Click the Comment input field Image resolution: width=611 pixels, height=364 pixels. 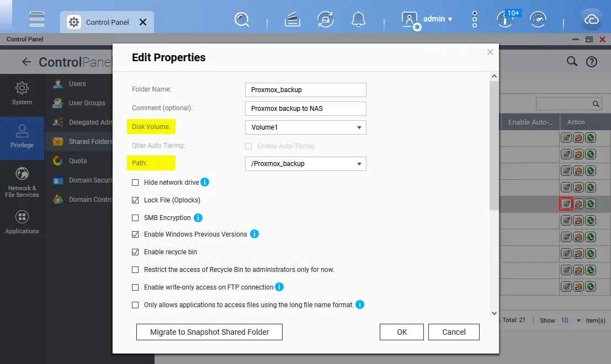point(306,109)
